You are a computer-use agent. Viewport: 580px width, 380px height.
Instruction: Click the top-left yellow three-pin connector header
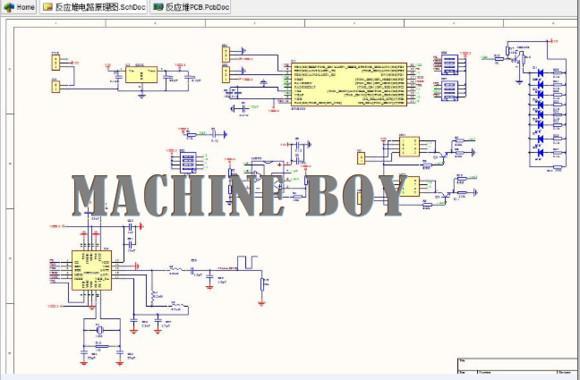[55, 62]
